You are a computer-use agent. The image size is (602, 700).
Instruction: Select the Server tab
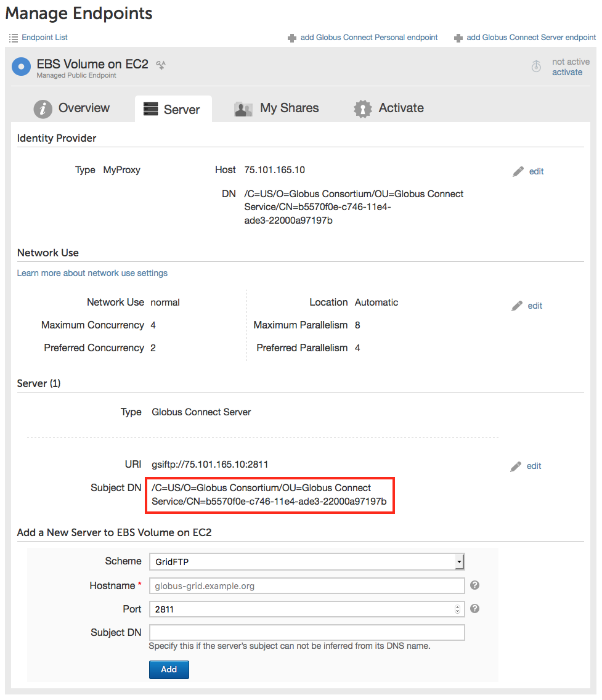coord(173,109)
